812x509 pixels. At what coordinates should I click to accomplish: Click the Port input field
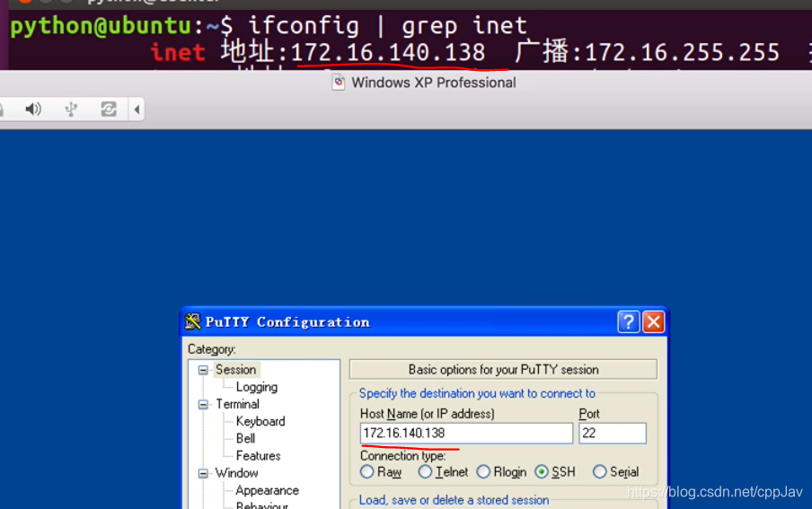(612, 433)
